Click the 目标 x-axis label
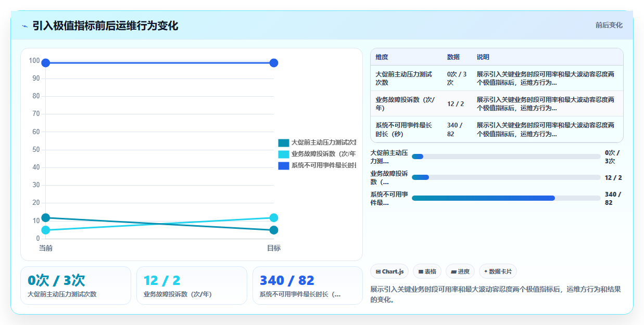This screenshot has height=325, width=644. [x=274, y=248]
